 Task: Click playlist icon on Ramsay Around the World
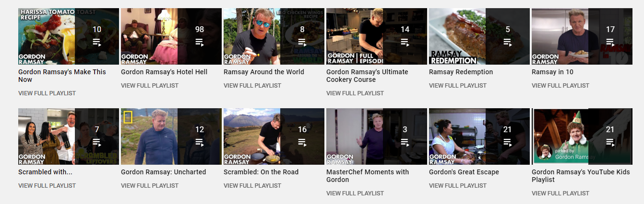pyautogui.click(x=302, y=42)
